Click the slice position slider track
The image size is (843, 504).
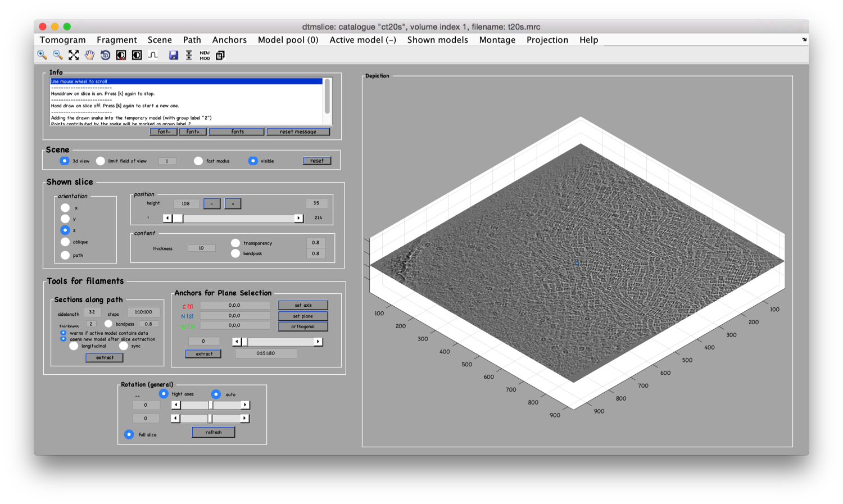pos(233,218)
